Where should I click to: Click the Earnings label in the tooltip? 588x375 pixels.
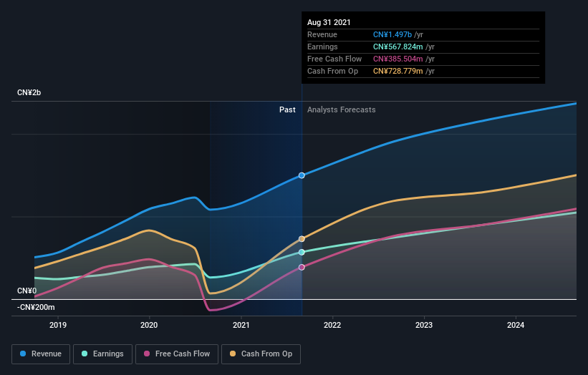[322, 47]
